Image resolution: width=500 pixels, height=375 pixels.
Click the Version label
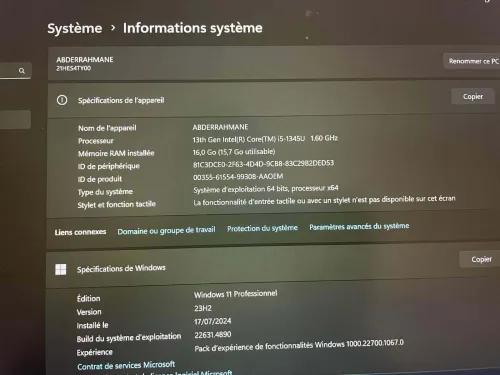pos(89,312)
